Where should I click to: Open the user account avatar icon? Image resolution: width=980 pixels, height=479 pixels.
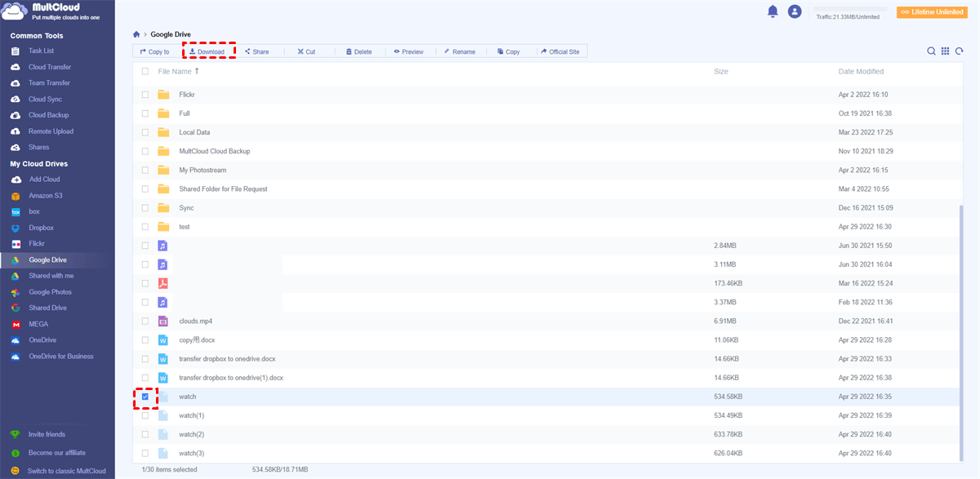[795, 11]
